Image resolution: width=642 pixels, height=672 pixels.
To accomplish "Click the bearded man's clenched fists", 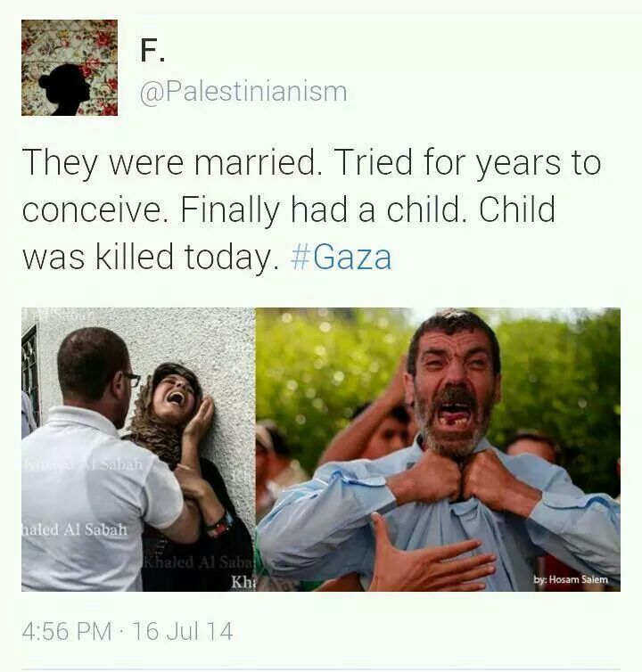I will tap(456, 476).
